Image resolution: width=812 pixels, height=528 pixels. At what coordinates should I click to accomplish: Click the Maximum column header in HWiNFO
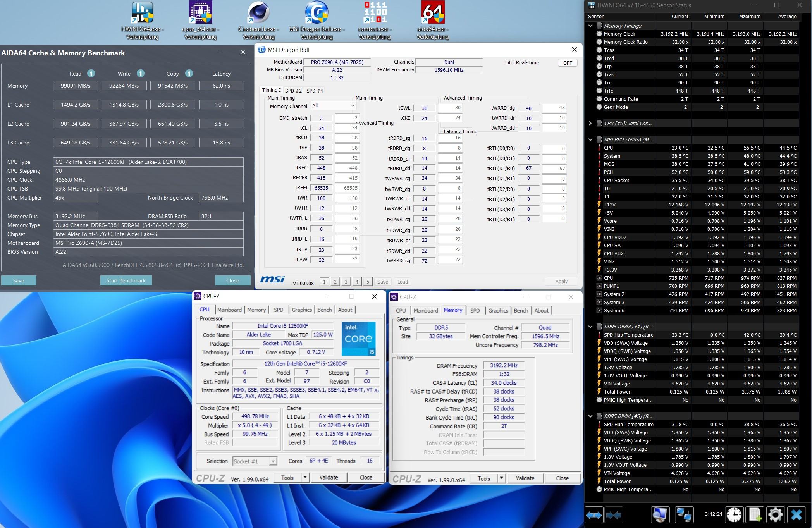click(750, 16)
